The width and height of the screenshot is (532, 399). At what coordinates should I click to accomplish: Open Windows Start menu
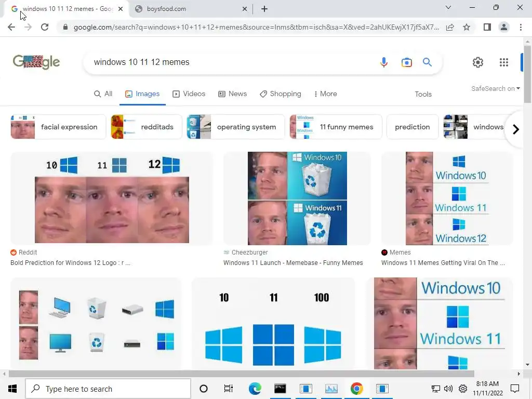[x=12, y=389]
